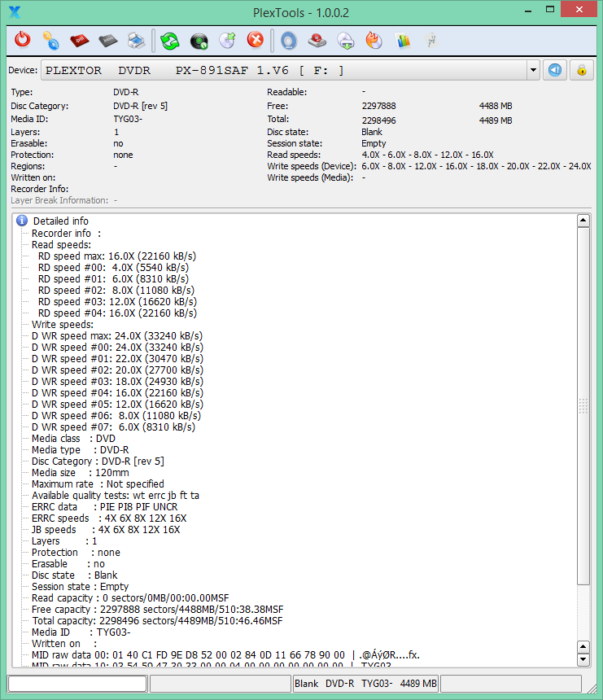Click the summary Read speeds value list
Image resolution: width=603 pixels, height=700 pixels.
pyautogui.click(x=427, y=155)
